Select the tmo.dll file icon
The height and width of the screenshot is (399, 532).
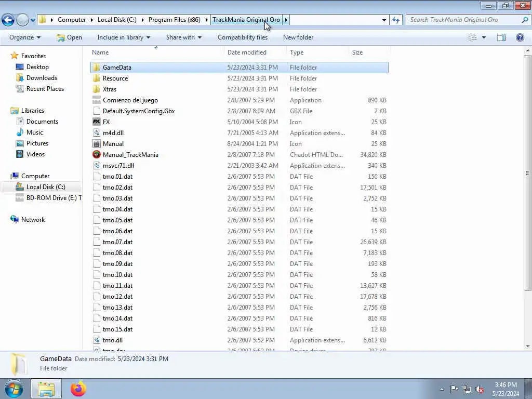click(x=97, y=340)
